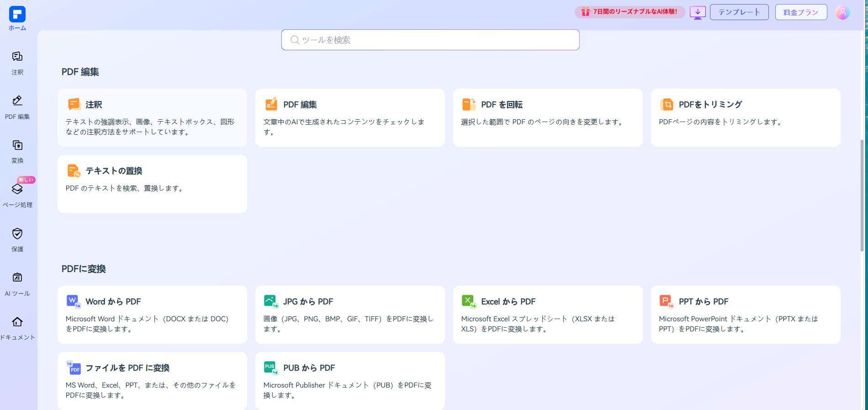Click the ファイルを PDF に変換 icon
Viewport: 868px width, 410px height.
[74, 367]
